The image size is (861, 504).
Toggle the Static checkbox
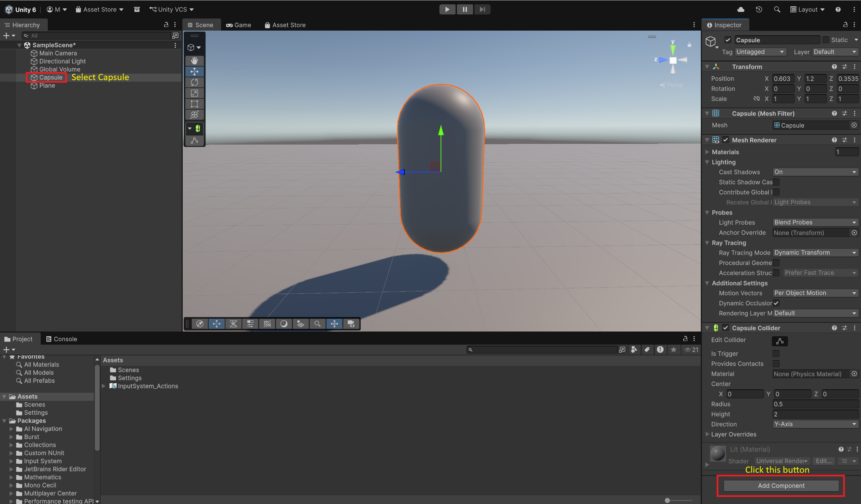tap(826, 40)
